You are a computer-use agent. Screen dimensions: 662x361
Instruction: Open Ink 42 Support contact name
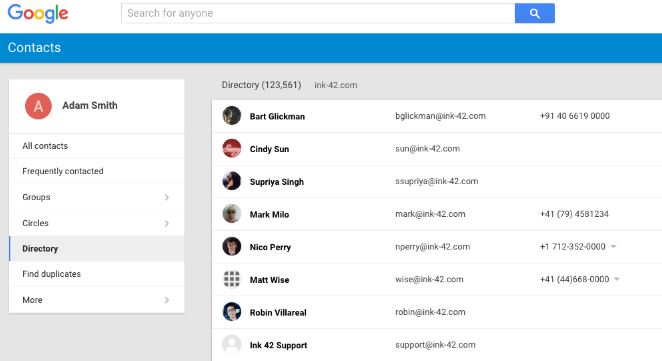[x=278, y=345]
